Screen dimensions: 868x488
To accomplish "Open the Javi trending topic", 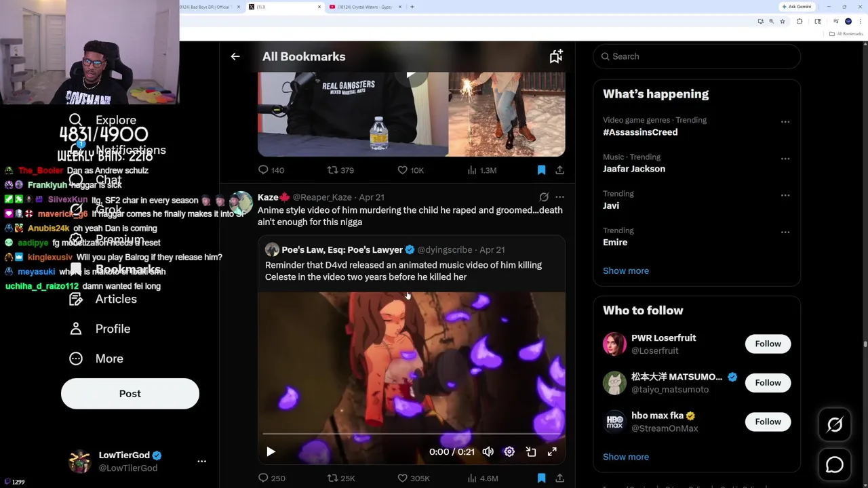I will pos(611,205).
